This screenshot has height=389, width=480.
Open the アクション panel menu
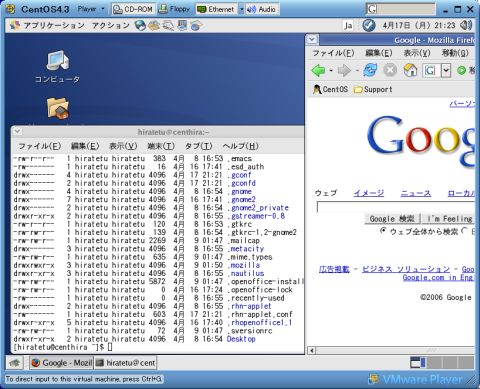pyautogui.click(x=111, y=25)
